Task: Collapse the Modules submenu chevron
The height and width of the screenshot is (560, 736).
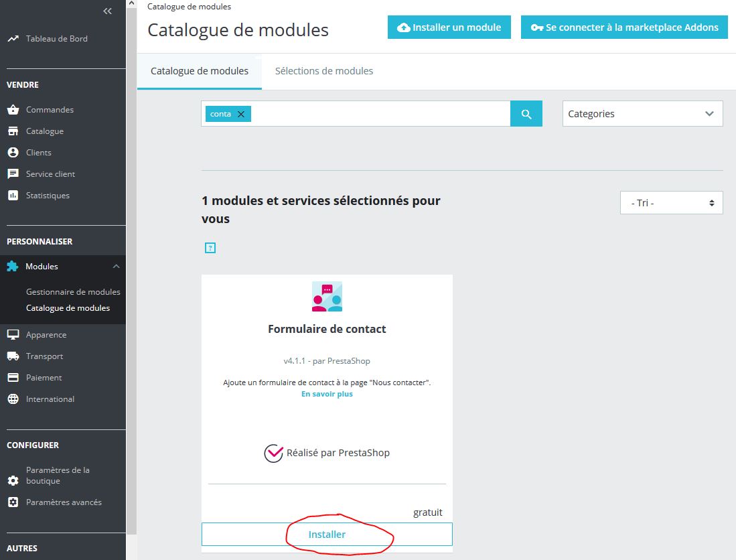Action: [117, 266]
